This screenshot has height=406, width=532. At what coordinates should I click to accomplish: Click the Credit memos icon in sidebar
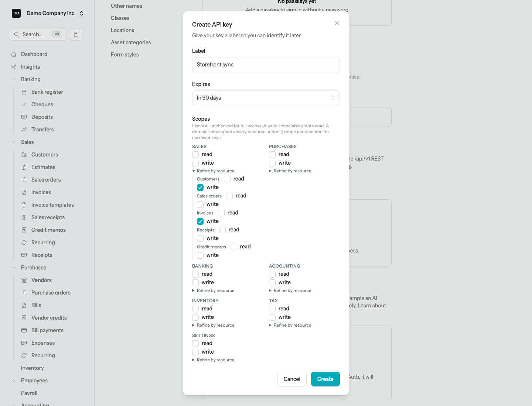pos(24,230)
